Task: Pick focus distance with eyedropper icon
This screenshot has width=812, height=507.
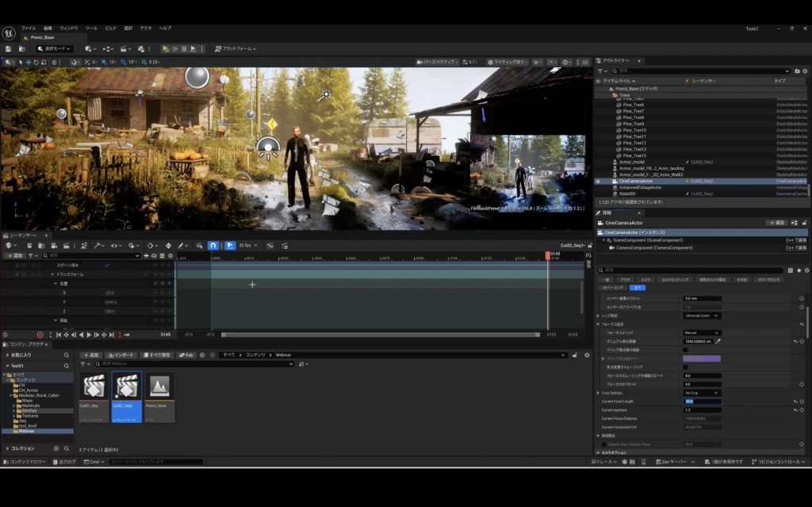Action: [x=718, y=341]
